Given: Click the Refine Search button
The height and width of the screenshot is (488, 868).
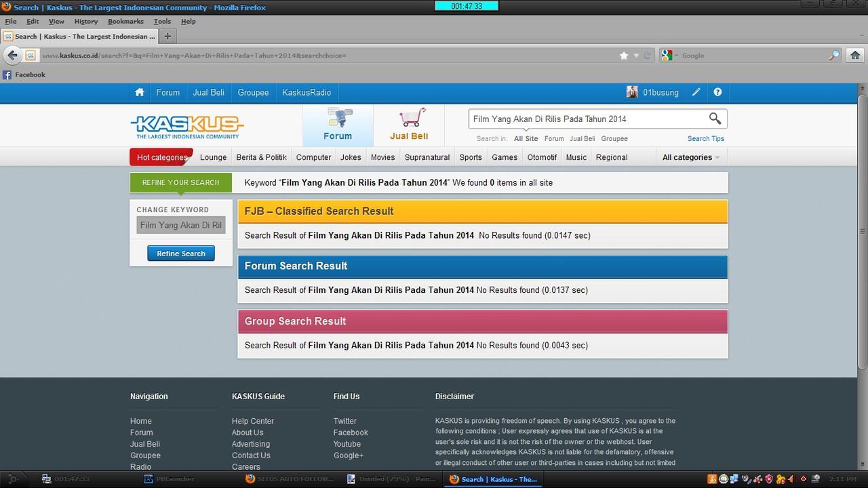Looking at the screenshot, I should pyautogui.click(x=181, y=253).
